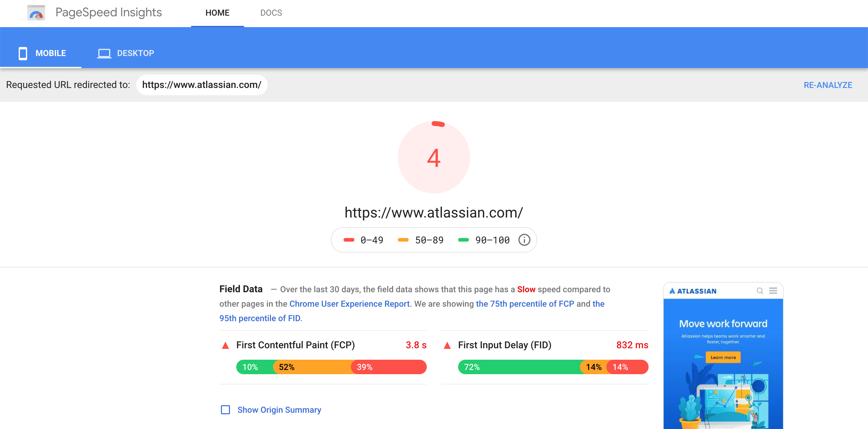Open the 75th percentile of FCP link

tap(525, 304)
